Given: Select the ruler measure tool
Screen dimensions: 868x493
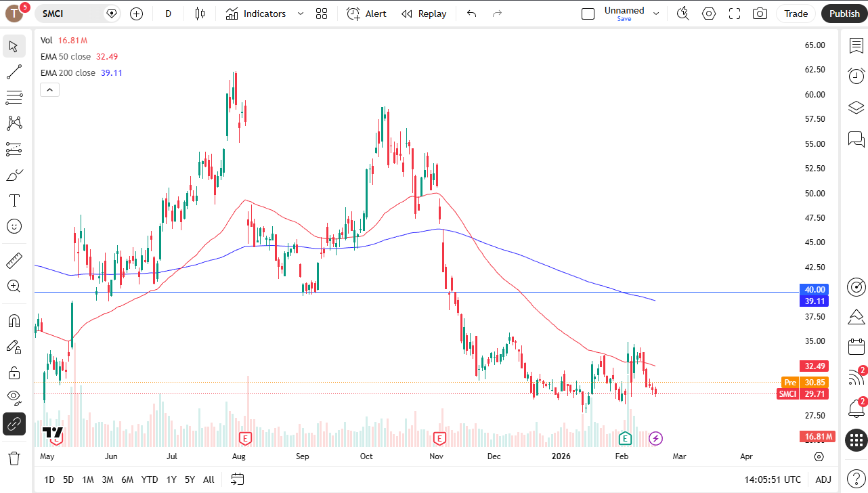Looking at the screenshot, I should (14, 260).
